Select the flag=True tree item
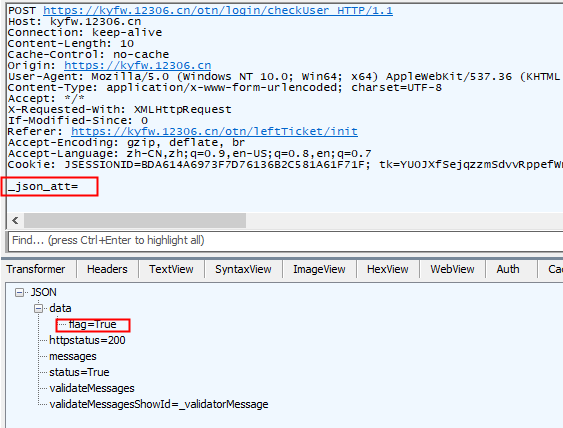 tap(93, 324)
